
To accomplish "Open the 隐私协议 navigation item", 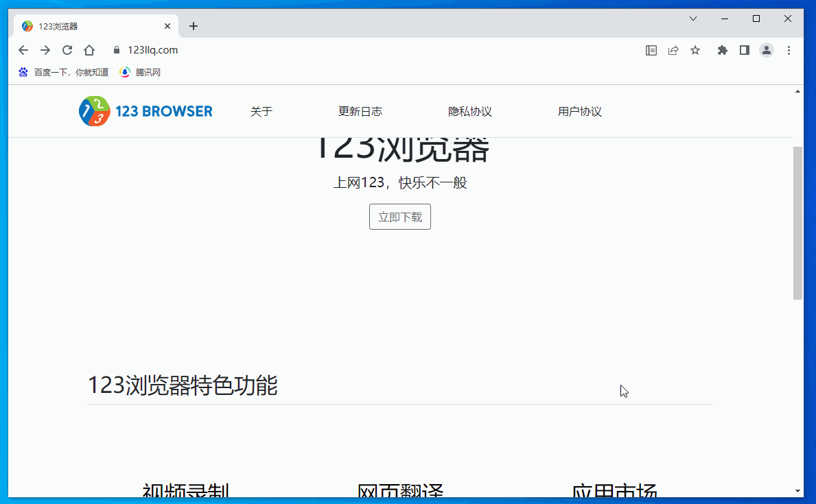I will 469,112.
